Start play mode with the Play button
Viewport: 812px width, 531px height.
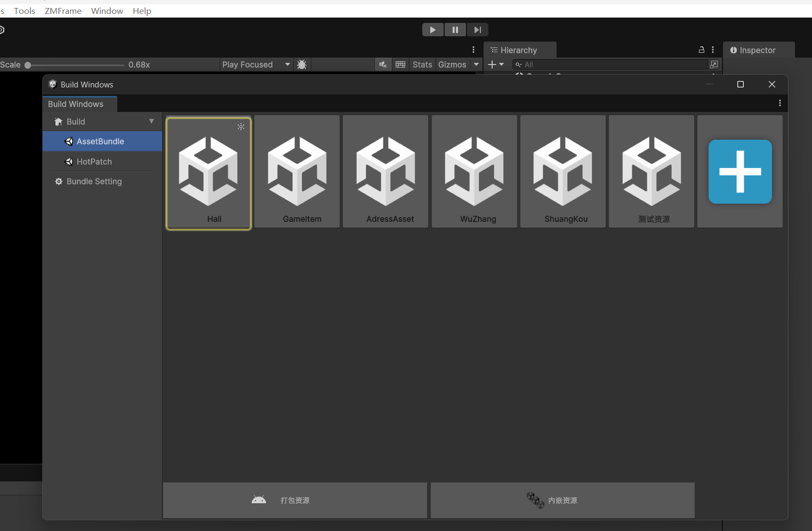[433, 30]
